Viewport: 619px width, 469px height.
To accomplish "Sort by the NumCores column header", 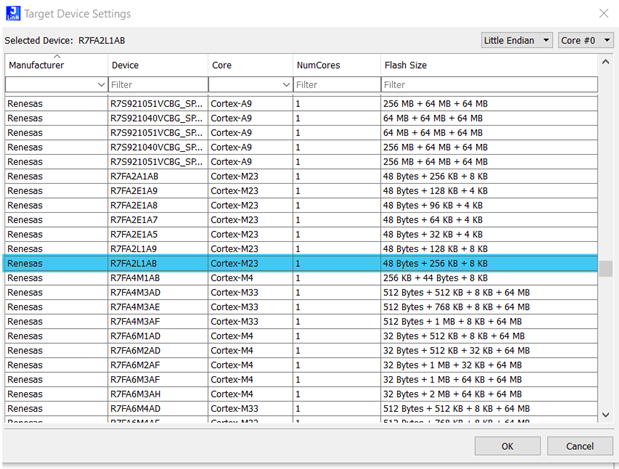I will point(337,65).
